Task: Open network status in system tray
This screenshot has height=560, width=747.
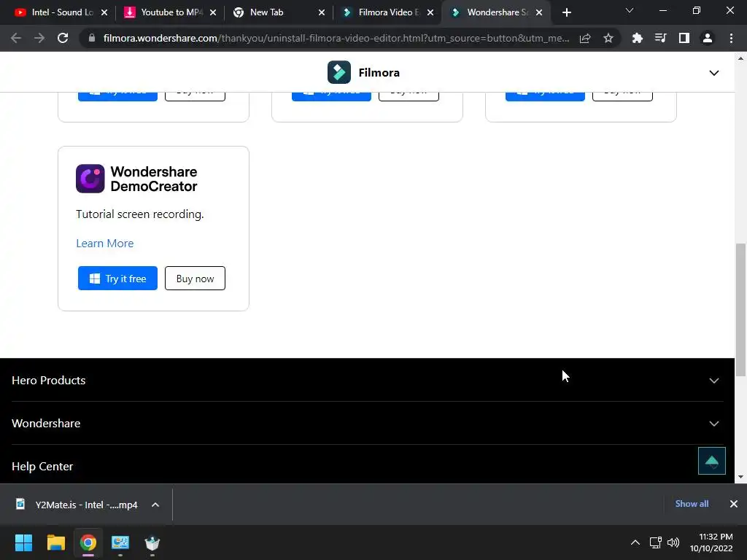Action: pos(656,542)
